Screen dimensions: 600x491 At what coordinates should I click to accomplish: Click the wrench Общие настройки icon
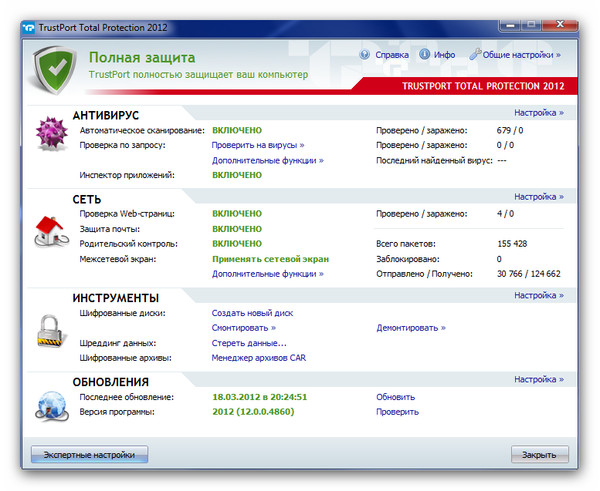[476, 55]
